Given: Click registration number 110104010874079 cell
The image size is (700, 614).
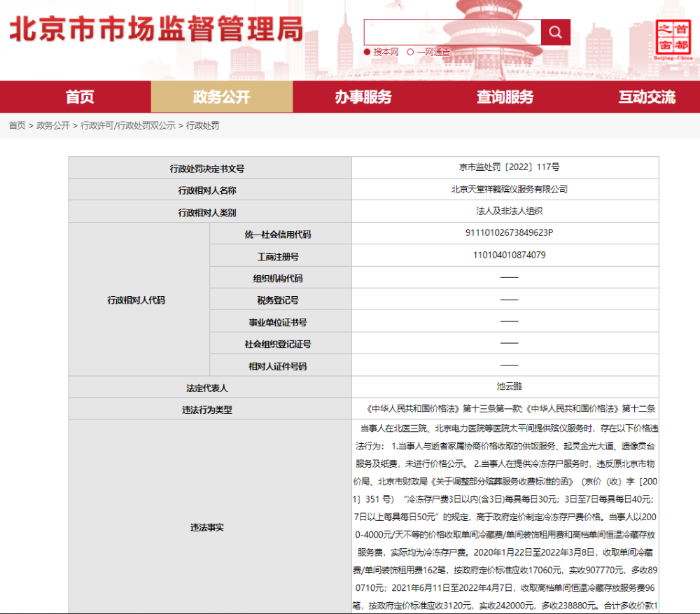Looking at the screenshot, I should click(505, 256).
